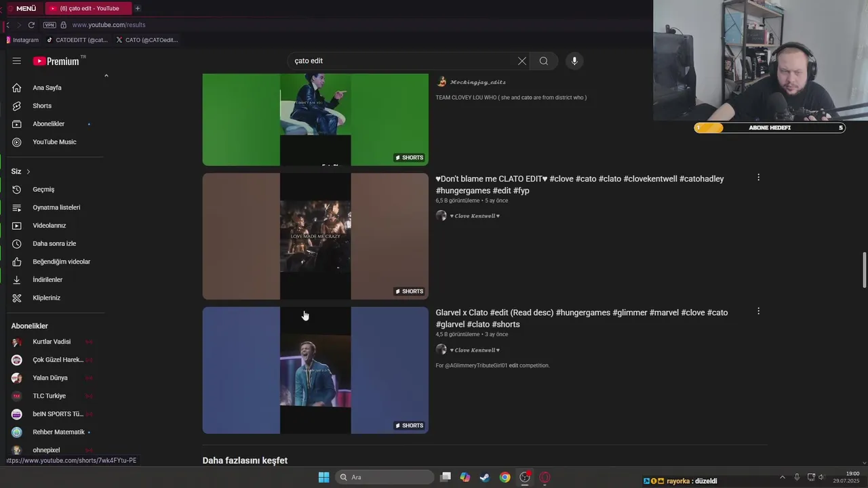868x488 pixels.
Task: Open the CATOEDITT TikTok bookmark
Action: [x=77, y=40]
